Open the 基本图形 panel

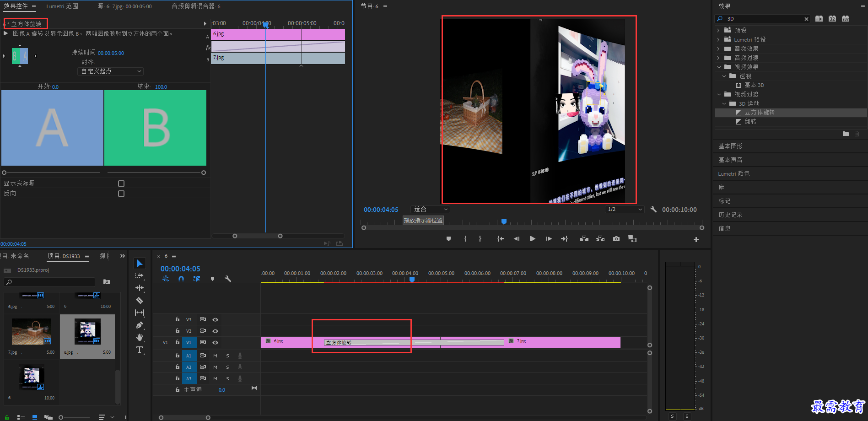730,146
